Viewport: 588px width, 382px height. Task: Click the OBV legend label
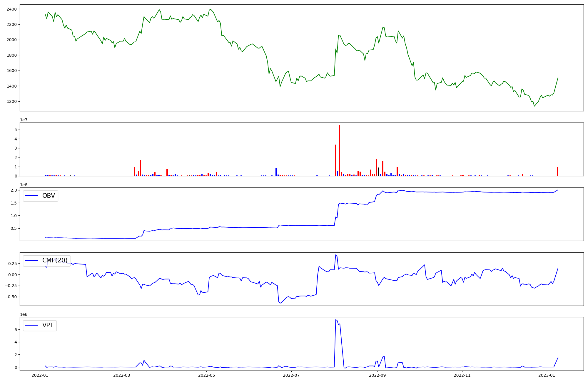(49, 196)
